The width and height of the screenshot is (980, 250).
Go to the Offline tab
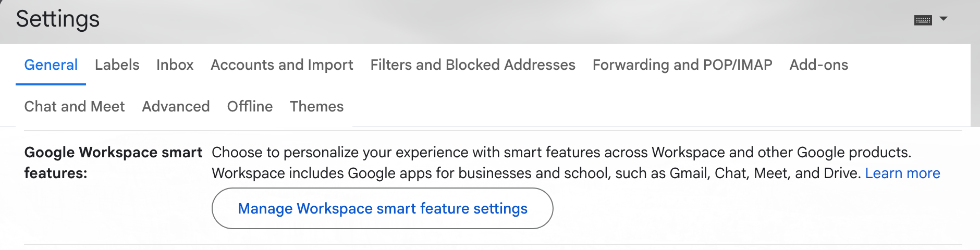point(250,106)
